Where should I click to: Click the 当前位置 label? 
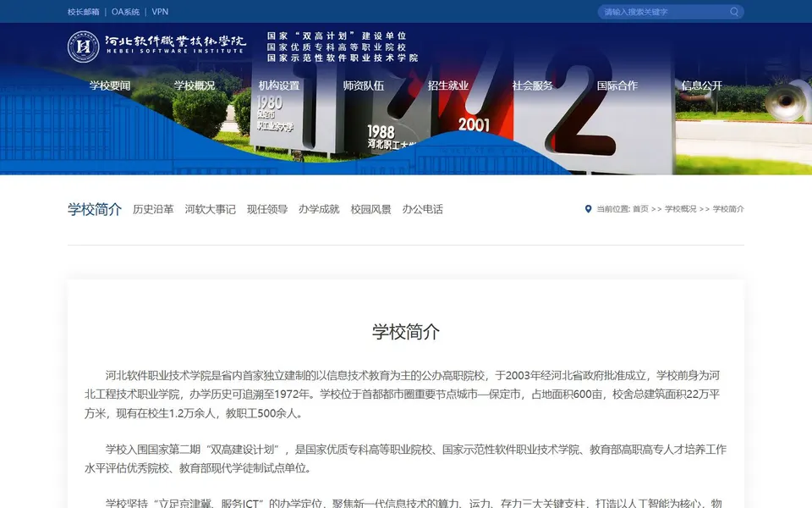(x=613, y=209)
